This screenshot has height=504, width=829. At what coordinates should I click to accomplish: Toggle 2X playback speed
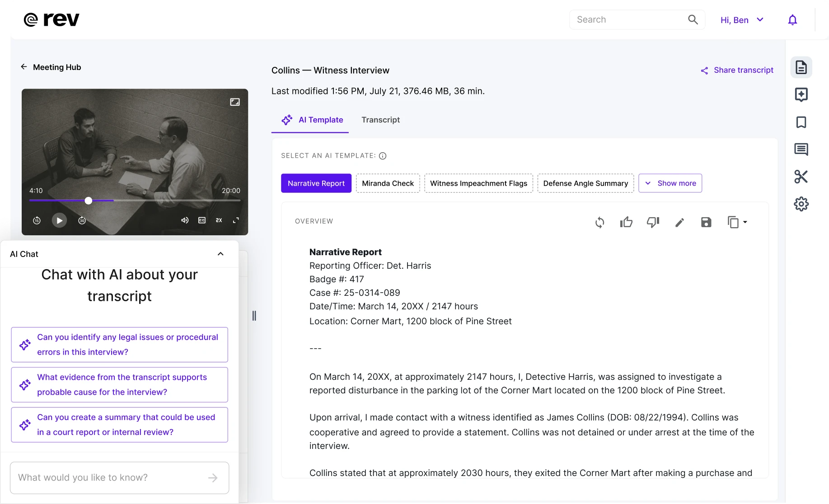click(x=219, y=220)
